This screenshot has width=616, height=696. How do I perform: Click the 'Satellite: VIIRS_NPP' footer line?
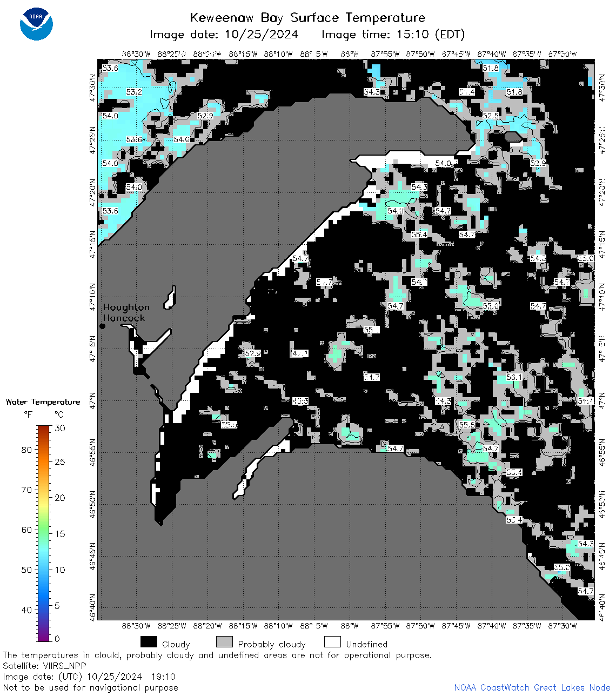click(x=44, y=666)
